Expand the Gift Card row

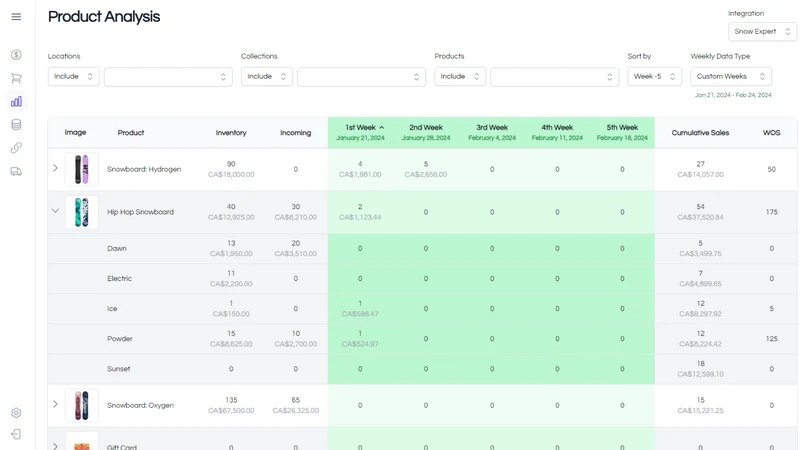[55, 446]
